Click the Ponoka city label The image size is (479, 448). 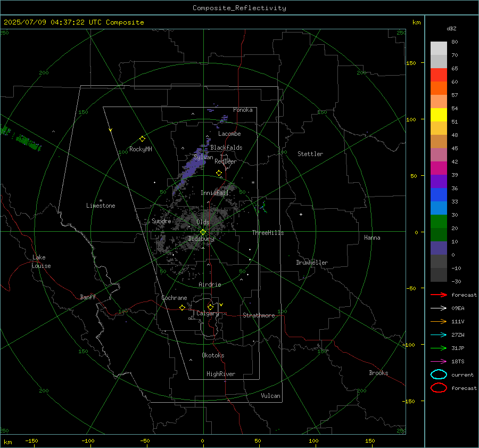click(243, 110)
